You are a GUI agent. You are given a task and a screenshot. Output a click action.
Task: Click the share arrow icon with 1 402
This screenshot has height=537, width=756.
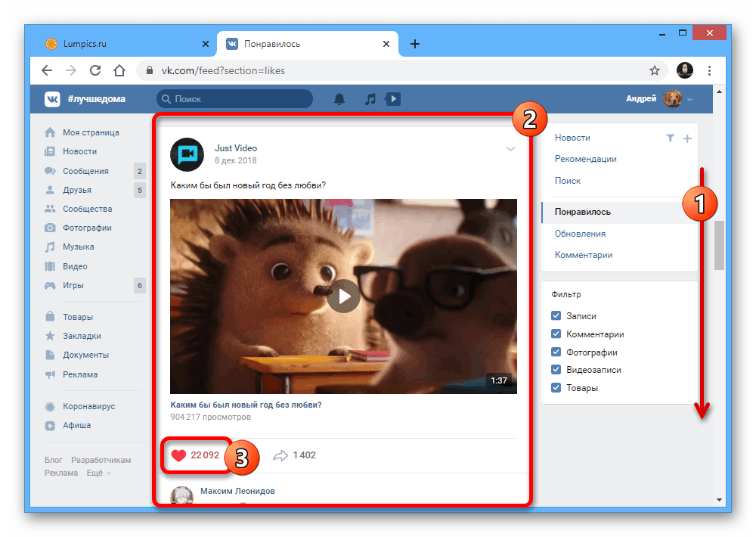coord(280,455)
